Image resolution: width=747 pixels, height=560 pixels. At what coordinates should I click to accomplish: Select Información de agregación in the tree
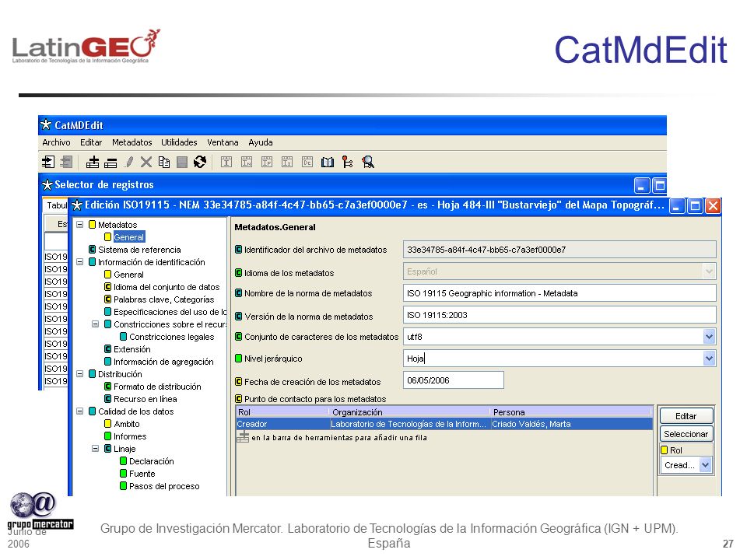coord(163,362)
